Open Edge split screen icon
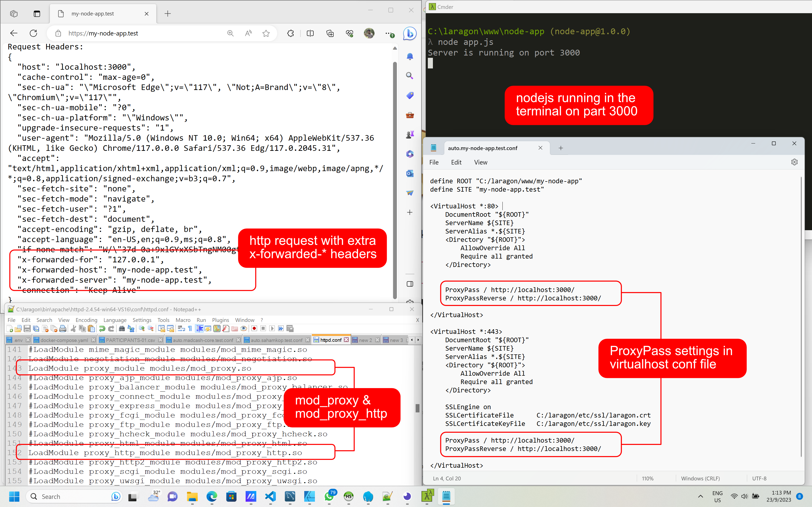 tap(310, 33)
